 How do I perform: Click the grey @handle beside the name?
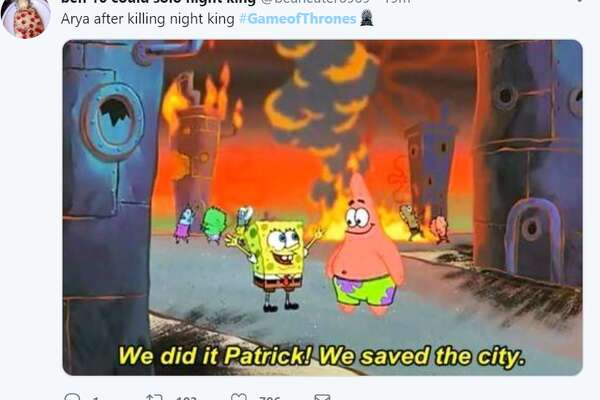point(315,2)
